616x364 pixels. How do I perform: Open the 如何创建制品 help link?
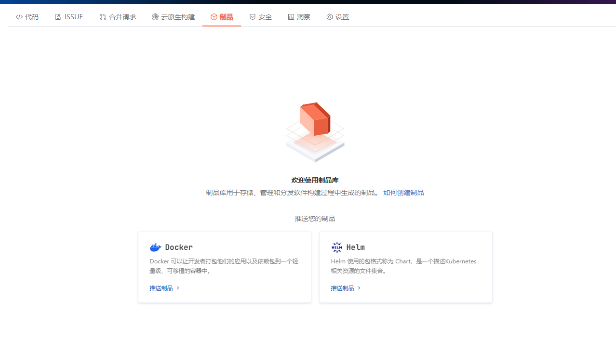click(403, 193)
